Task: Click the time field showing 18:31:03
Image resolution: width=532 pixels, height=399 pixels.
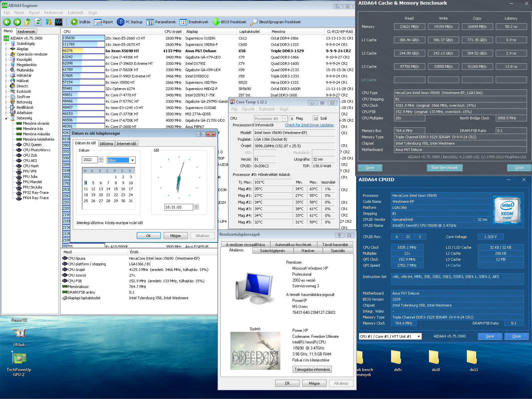Action: point(179,207)
